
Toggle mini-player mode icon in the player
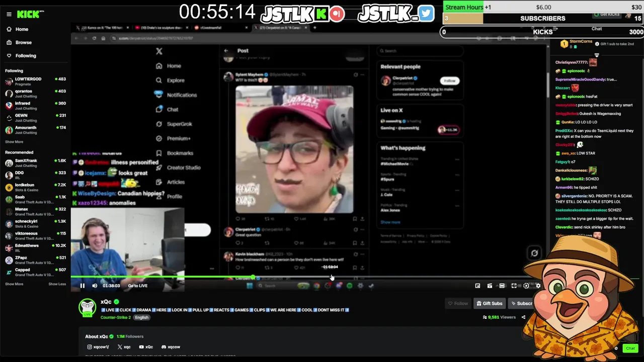point(477,286)
